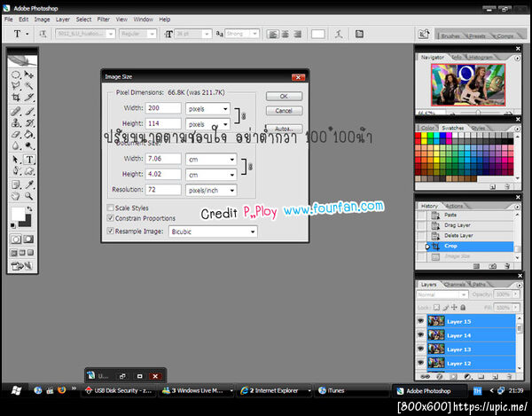Select the Type tool in toolbox

pyautogui.click(x=29, y=160)
